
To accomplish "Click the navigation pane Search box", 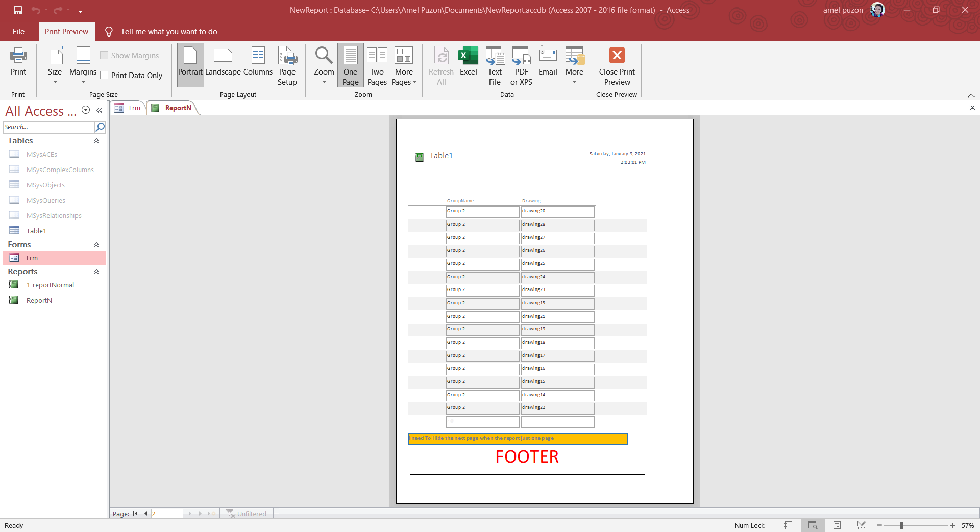I will 48,127.
